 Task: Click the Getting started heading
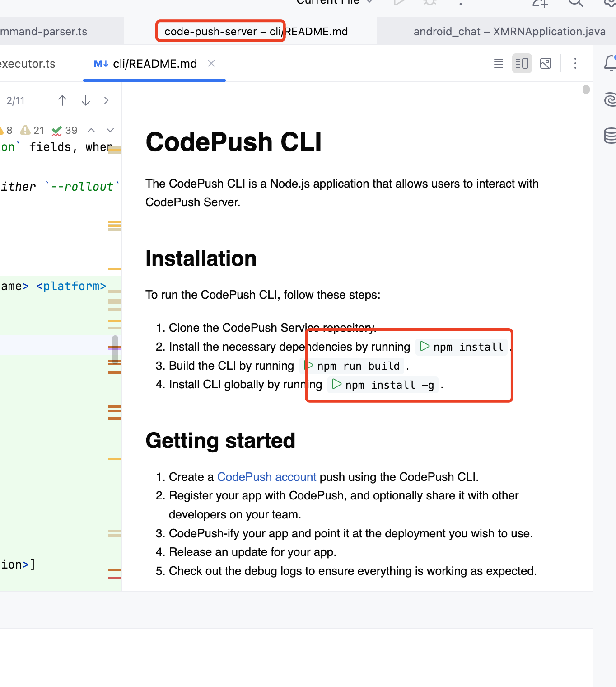(220, 441)
